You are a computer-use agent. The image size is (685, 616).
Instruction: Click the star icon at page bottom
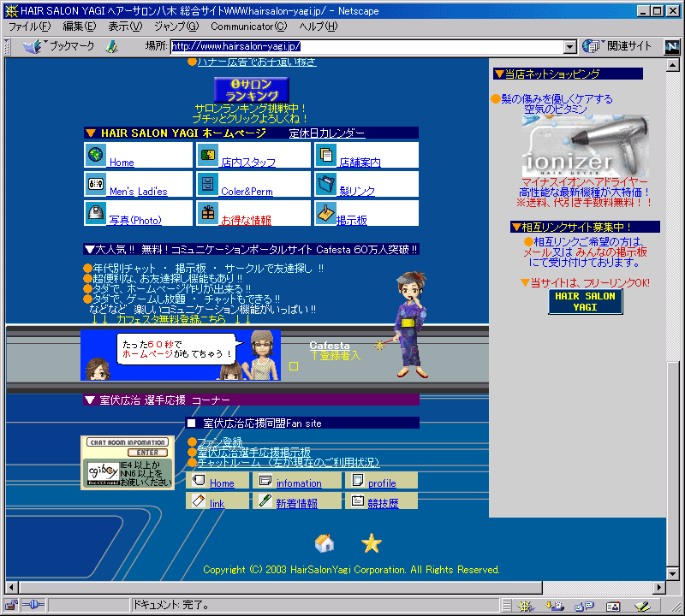372,543
